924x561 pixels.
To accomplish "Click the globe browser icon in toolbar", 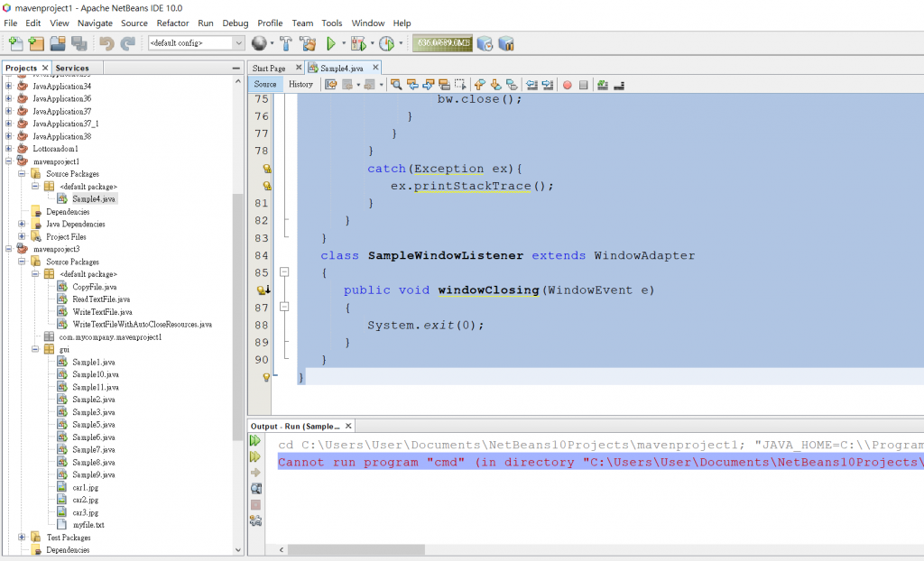I will (259, 43).
